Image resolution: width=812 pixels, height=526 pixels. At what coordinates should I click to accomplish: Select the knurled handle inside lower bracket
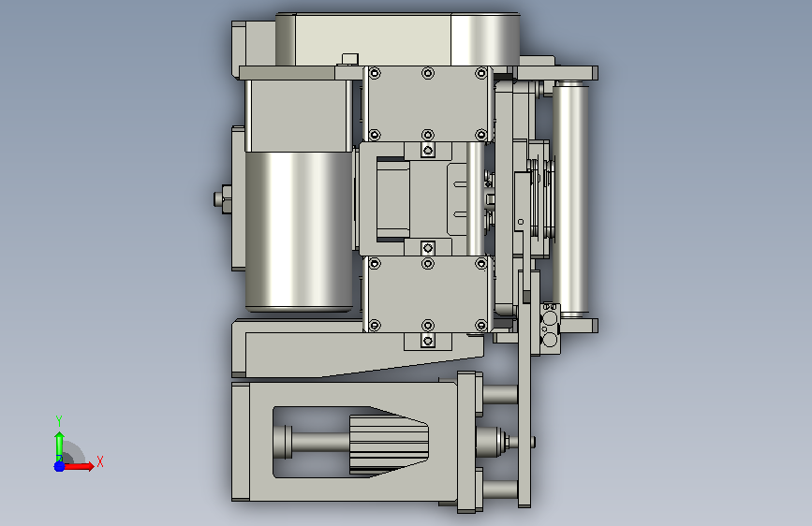point(389,445)
